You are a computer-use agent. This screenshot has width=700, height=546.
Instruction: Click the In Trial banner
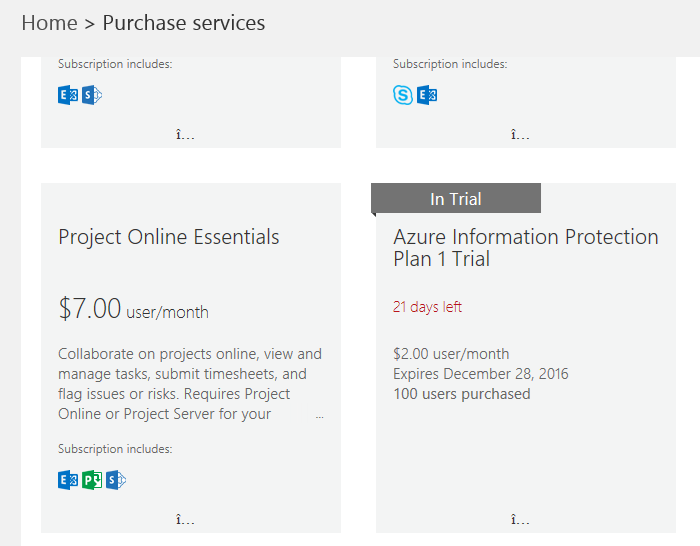tap(456, 198)
